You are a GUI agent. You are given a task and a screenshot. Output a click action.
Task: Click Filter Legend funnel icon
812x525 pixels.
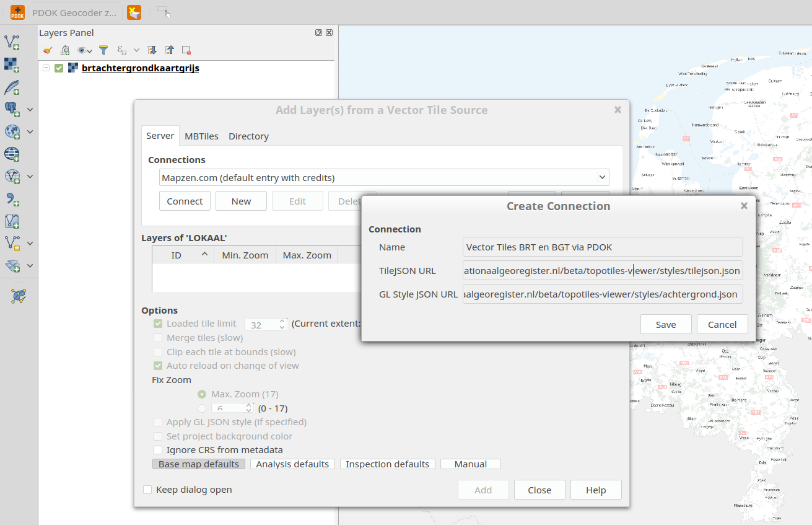coord(103,50)
